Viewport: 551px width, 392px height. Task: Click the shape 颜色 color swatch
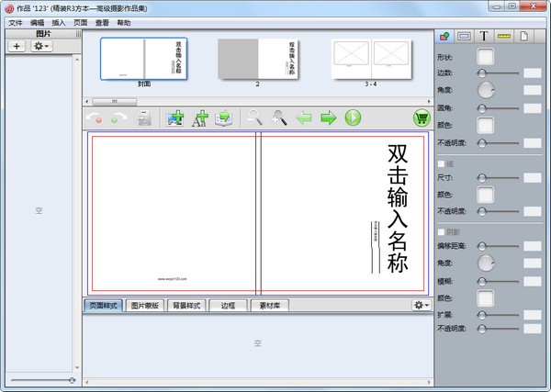click(x=485, y=126)
